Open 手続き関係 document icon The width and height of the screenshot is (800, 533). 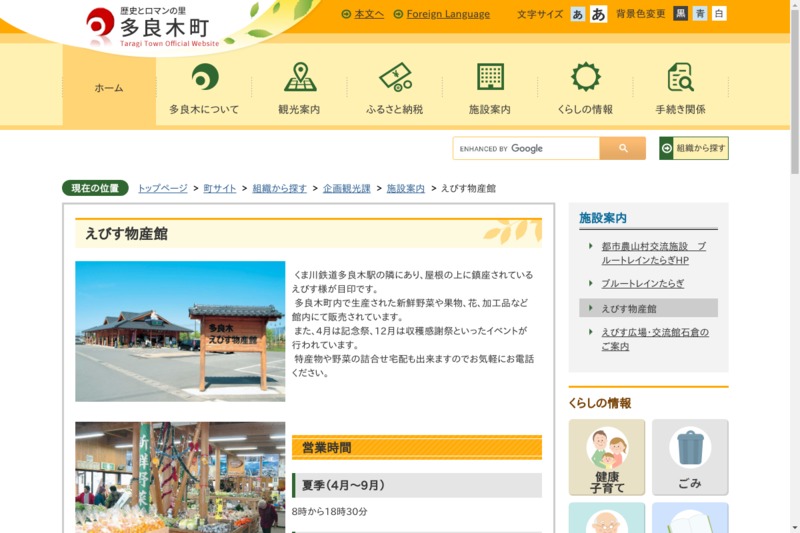click(680, 78)
